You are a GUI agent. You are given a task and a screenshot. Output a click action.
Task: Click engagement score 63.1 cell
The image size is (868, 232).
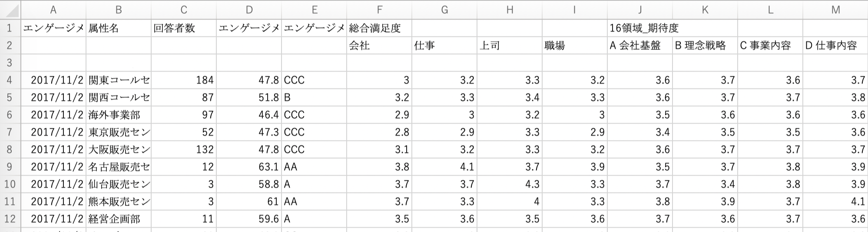(x=249, y=167)
